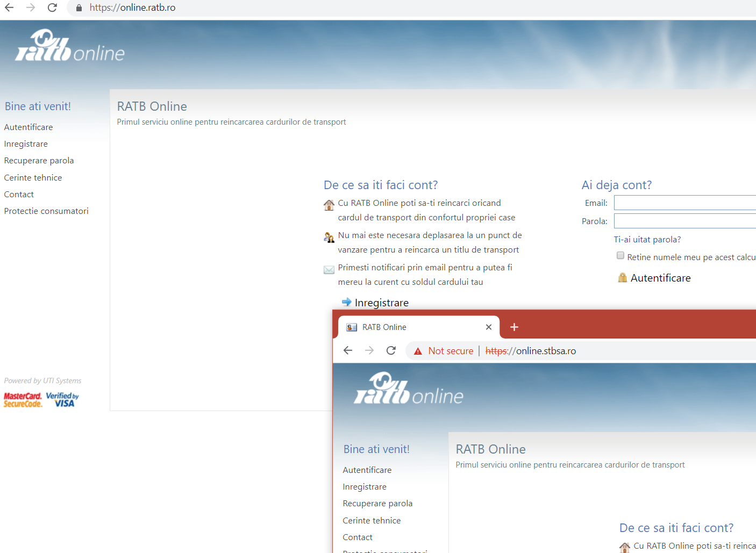The image size is (756, 553).
Task: Go back in the top browser window
Action: click(9, 8)
